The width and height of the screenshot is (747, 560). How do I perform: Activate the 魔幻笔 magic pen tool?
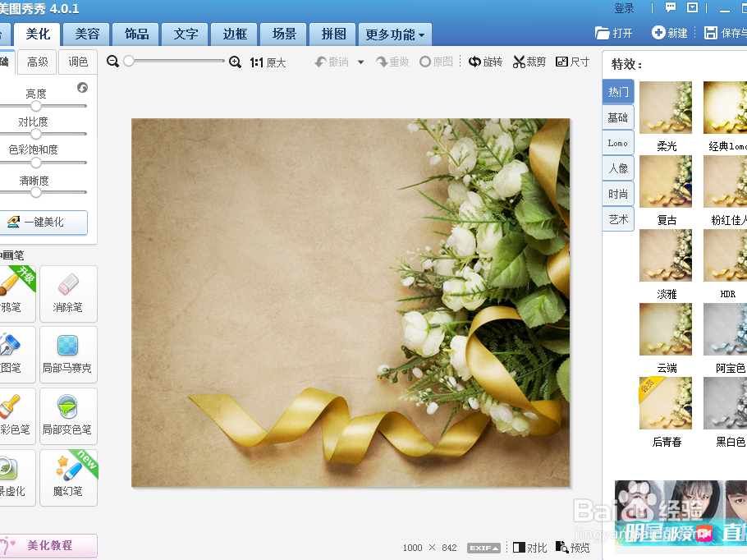point(68,477)
